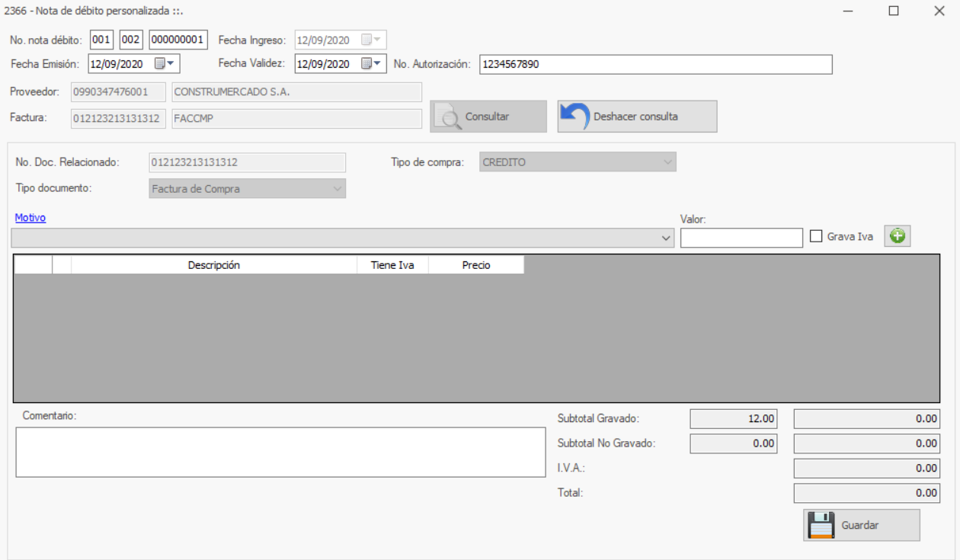Expand the Motivo dropdown list
Image resolution: width=960 pixels, height=560 pixels.
coord(667,238)
